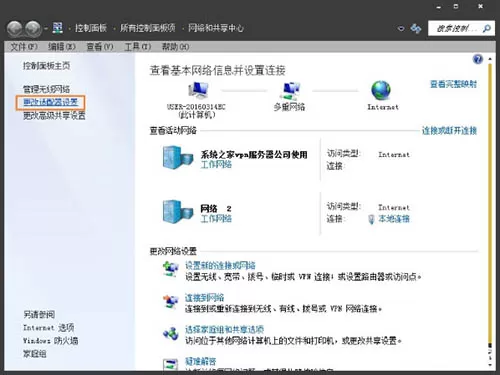Image resolution: width=500 pixels, height=375 pixels.
Task: Click 连接或断开连接 link
Action: click(x=449, y=130)
